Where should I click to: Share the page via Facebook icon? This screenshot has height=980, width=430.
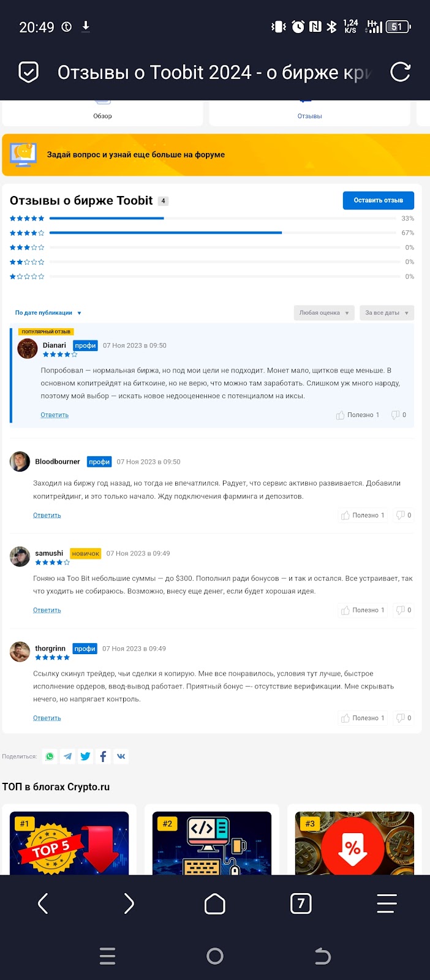pyautogui.click(x=103, y=756)
